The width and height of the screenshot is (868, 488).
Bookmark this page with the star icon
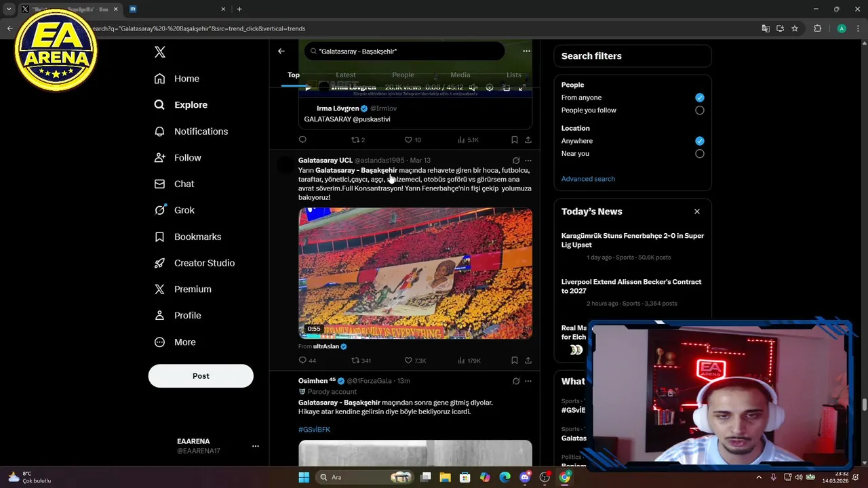(x=795, y=28)
